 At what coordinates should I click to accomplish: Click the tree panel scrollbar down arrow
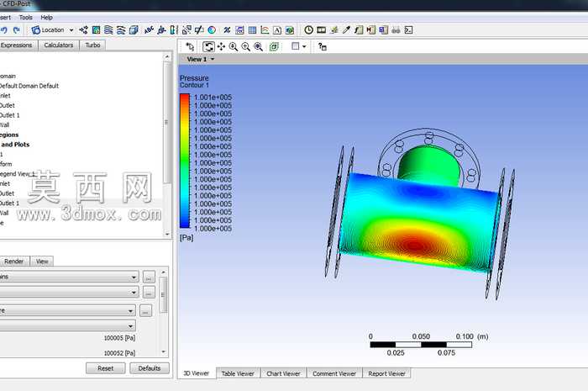click(167, 234)
